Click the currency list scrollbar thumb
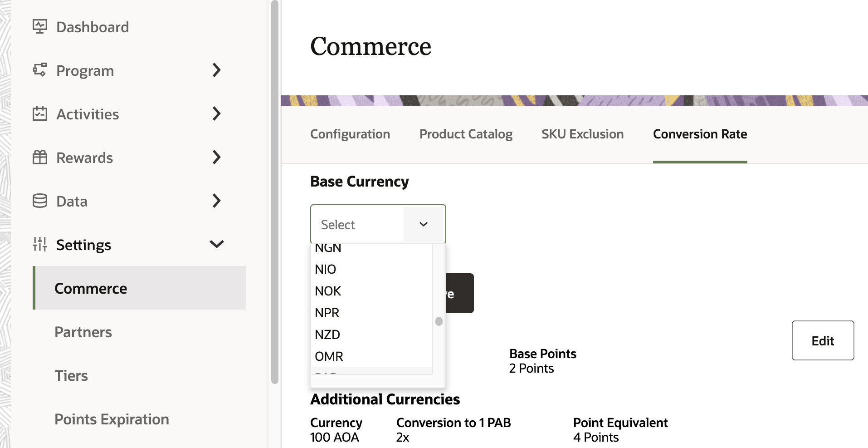The height and width of the screenshot is (448, 868). 439,321
